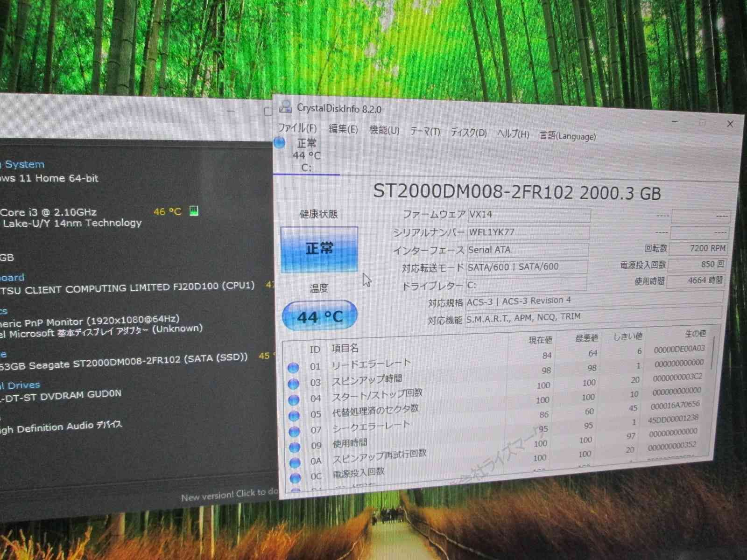Open the テーマ(T) menu
Image resolution: width=747 pixels, height=560 pixels.
click(425, 131)
